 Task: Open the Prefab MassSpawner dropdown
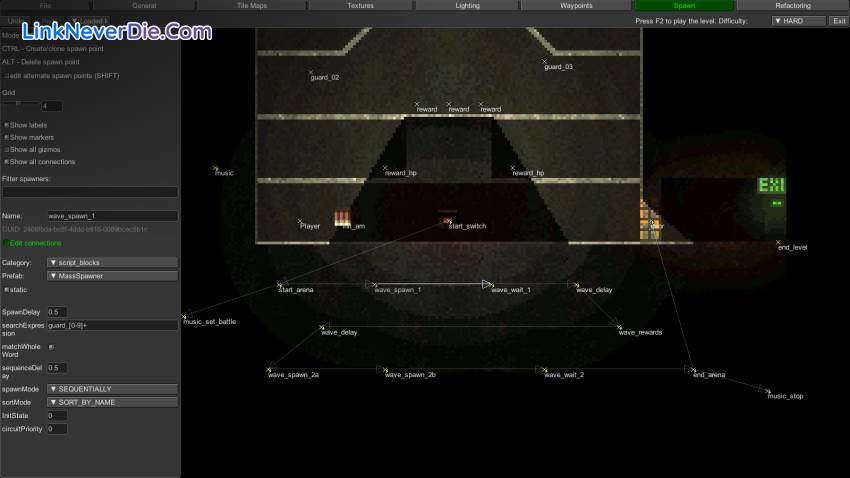click(x=112, y=276)
